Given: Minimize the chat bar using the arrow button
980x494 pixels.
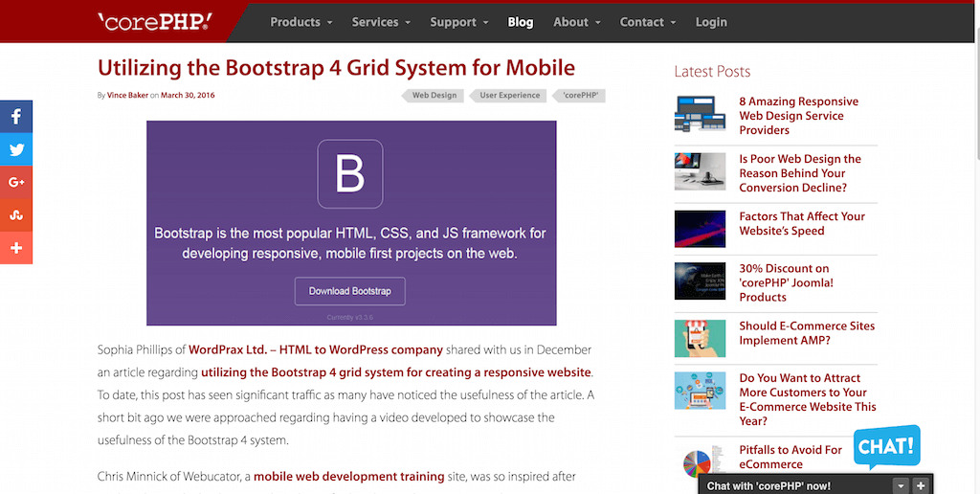Looking at the screenshot, I should coord(901,486).
